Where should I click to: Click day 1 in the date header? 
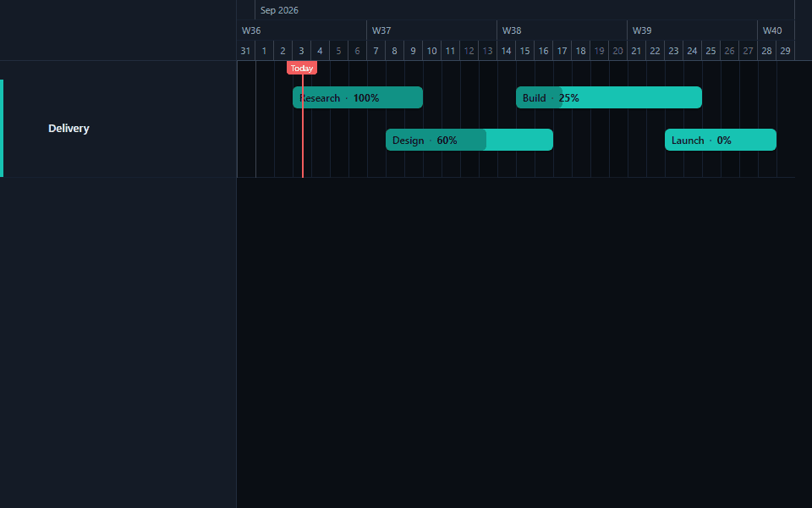[x=264, y=51]
